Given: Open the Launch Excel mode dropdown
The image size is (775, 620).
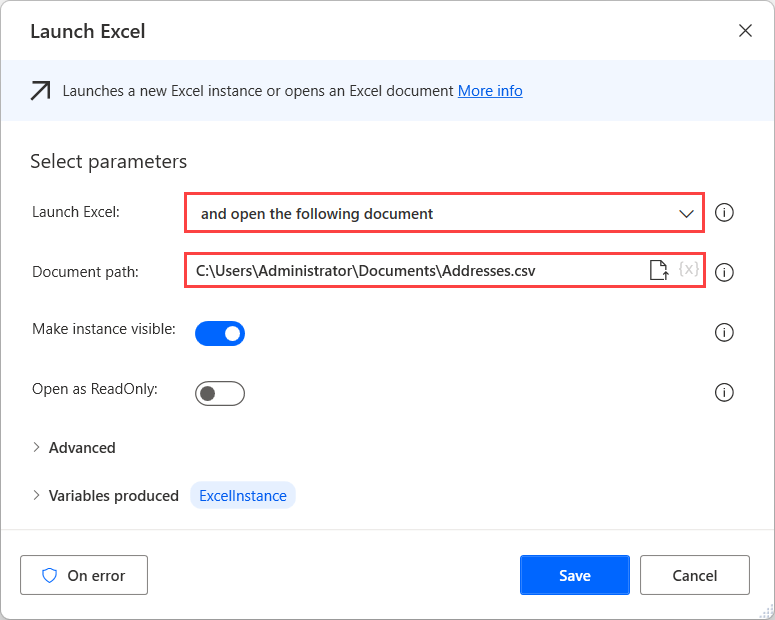Looking at the screenshot, I should (444, 213).
